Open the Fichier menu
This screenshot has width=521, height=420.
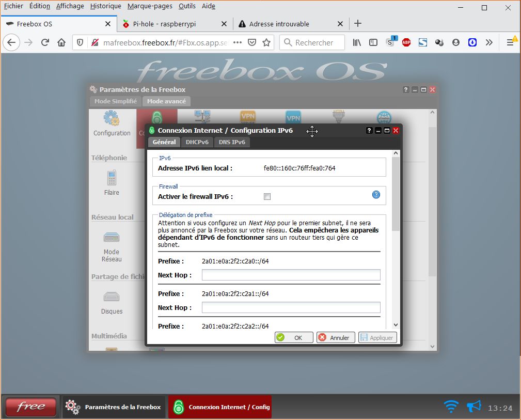tap(13, 6)
